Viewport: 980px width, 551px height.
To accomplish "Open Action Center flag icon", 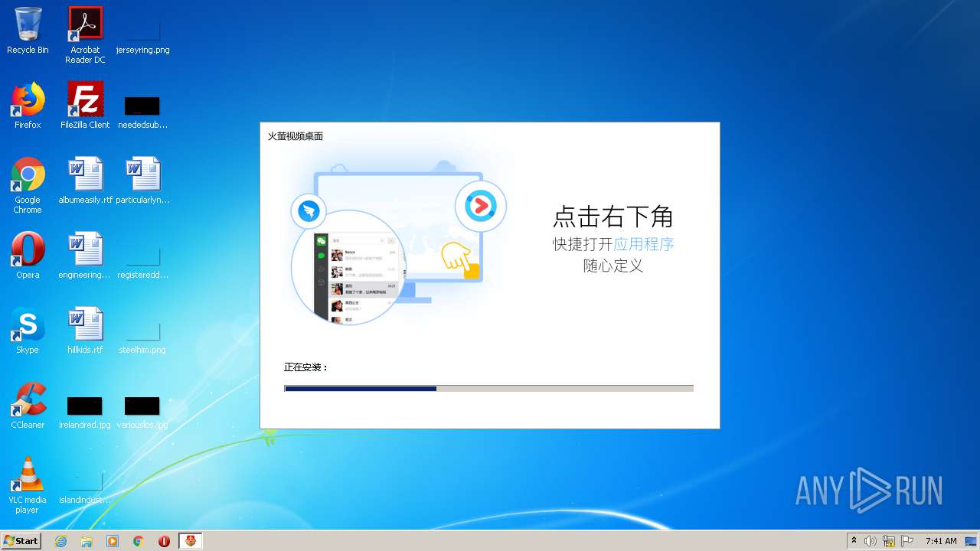I will point(907,541).
